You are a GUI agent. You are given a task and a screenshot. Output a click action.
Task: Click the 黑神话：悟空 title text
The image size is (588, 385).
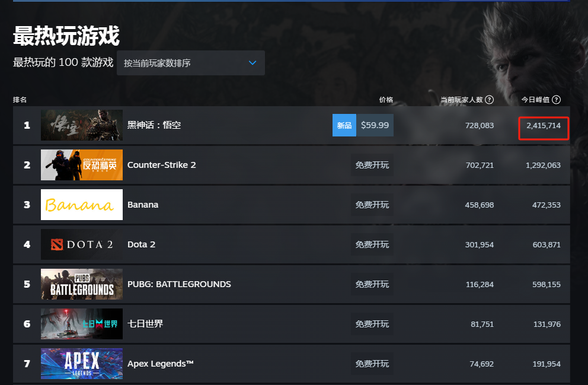pyautogui.click(x=154, y=125)
